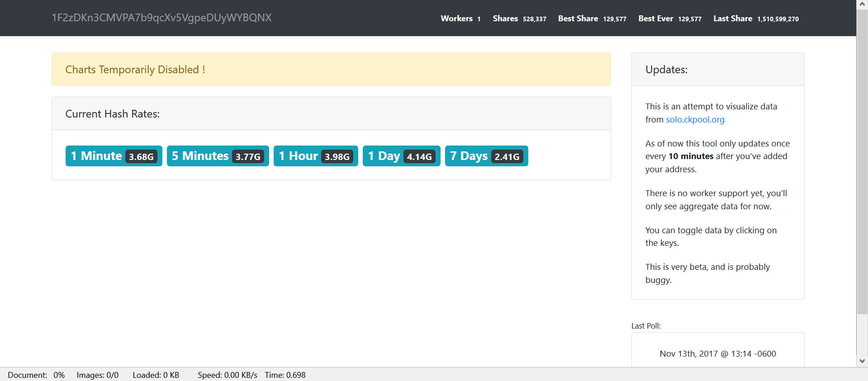The image size is (868, 381).
Task: Select the Workers stat in navbar
Action: tap(460, 19)
